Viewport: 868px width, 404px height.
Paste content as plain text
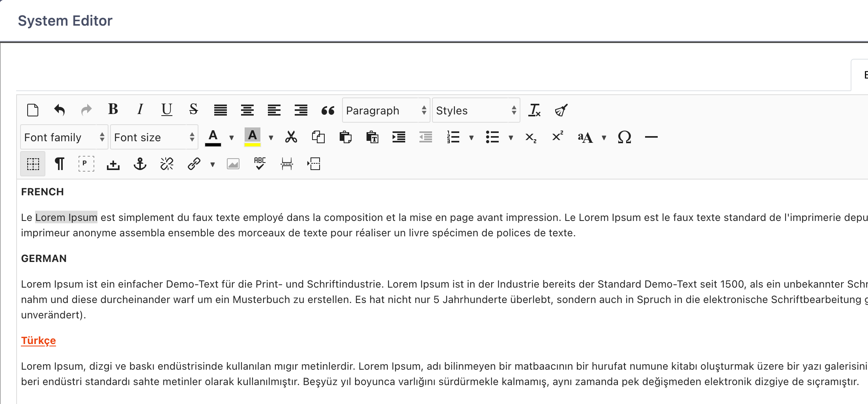coord(372,137)
